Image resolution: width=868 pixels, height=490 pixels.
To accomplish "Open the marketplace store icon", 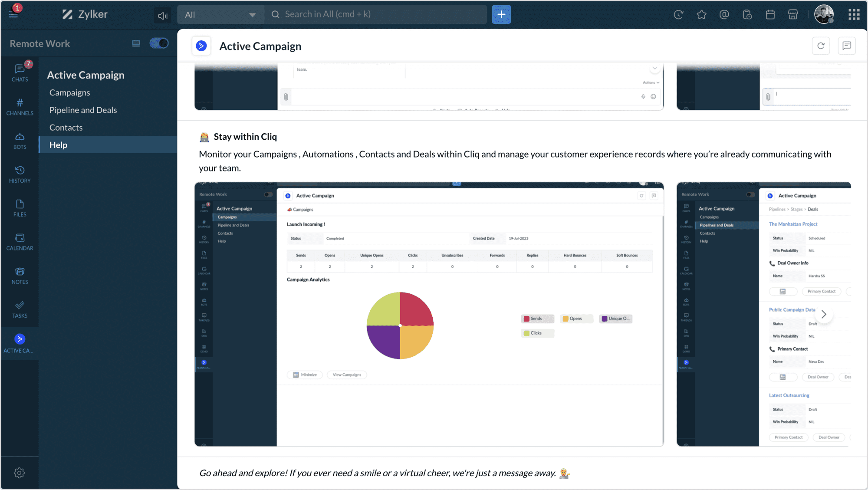I will (x=793, y=15).
